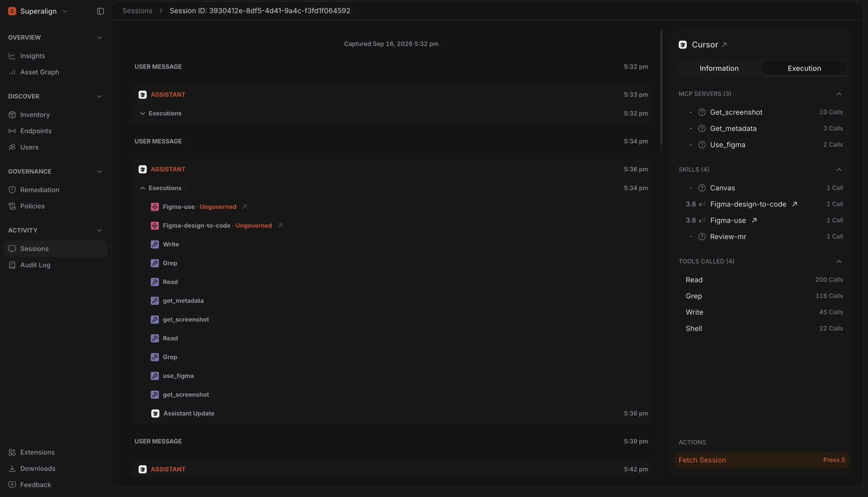
Task: Click the conversation vertical scrollbar
Action: coord(661,88)
